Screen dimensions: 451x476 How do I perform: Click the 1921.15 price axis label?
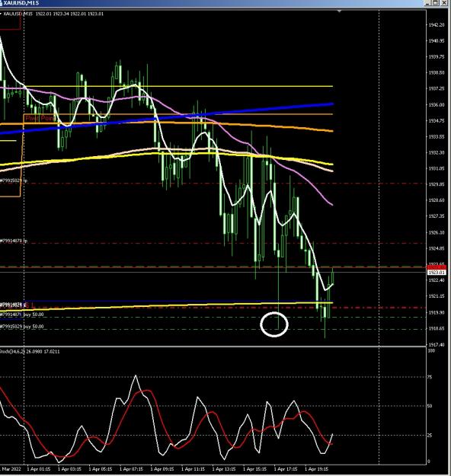437,296
